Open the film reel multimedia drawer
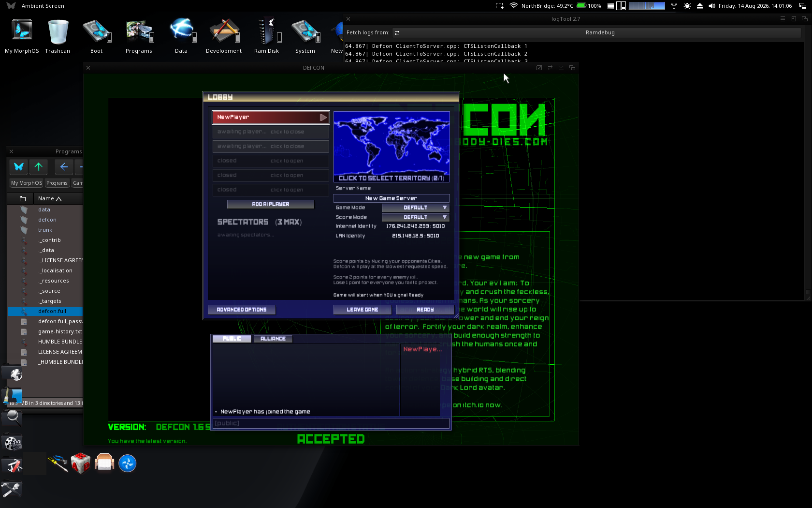The height and width of the screenshot is (508, 812). click(x=13, y=443)
